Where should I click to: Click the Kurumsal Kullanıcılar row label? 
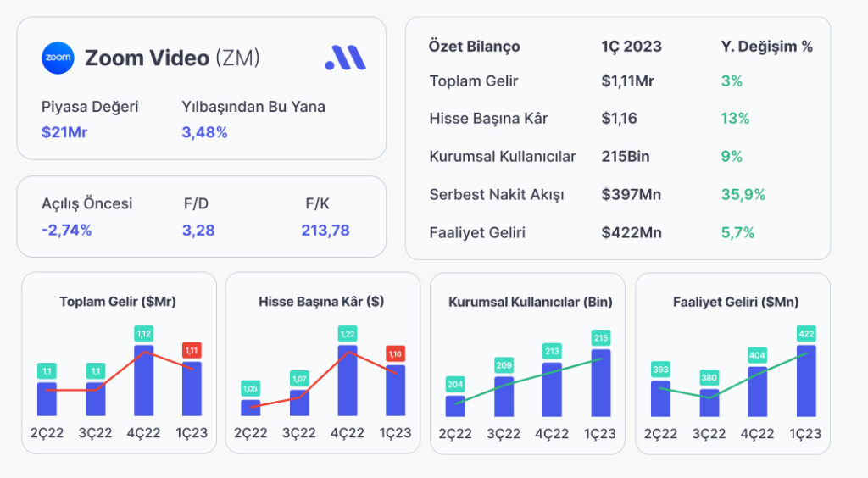[x=503, y=157]
